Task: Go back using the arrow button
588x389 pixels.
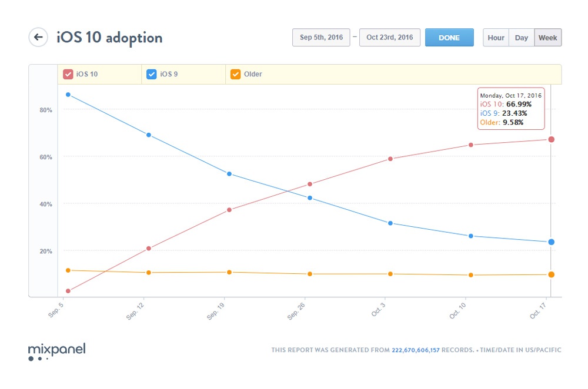Action: pos(38,37)
